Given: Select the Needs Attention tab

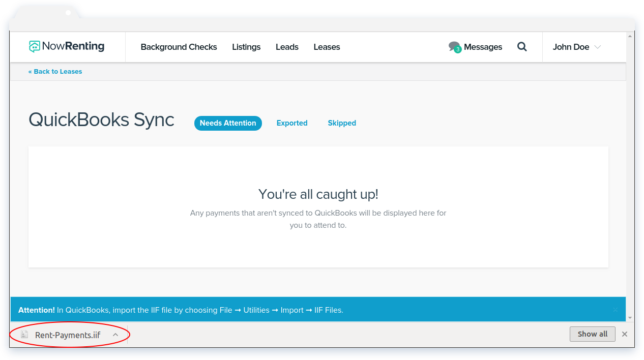Looking at the screenshot, I should point(228,123).
